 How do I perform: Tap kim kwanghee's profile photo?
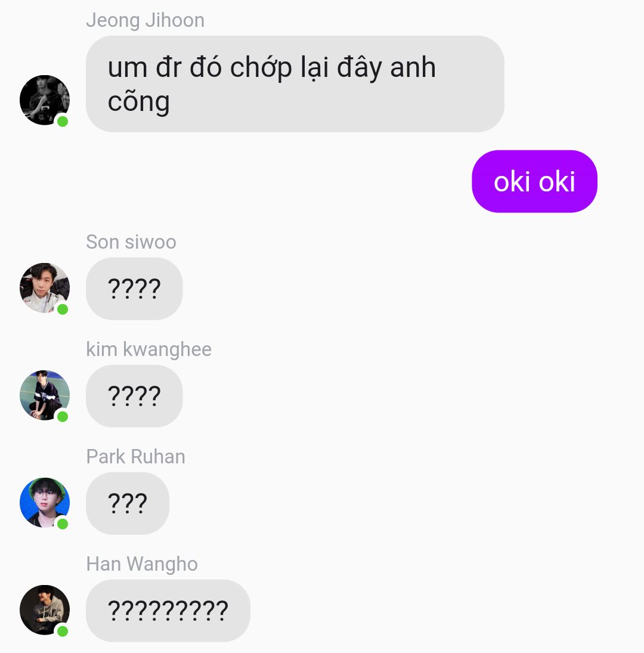45,395
